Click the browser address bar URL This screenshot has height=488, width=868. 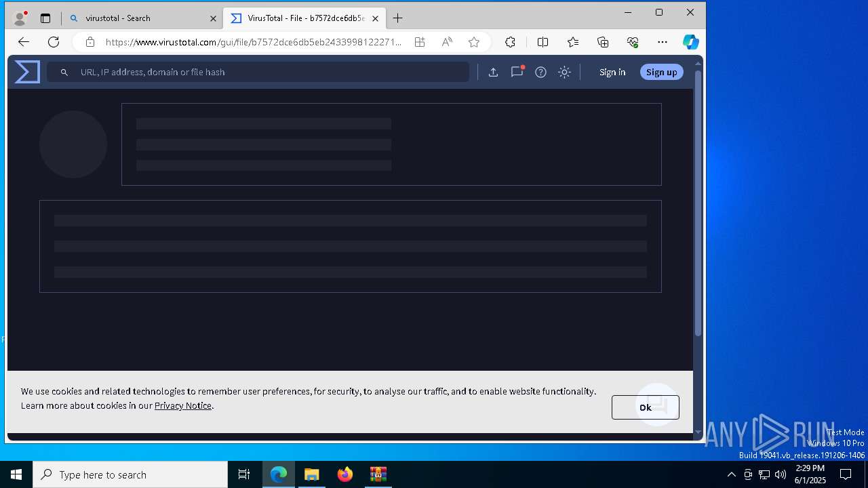click(254, 42)
